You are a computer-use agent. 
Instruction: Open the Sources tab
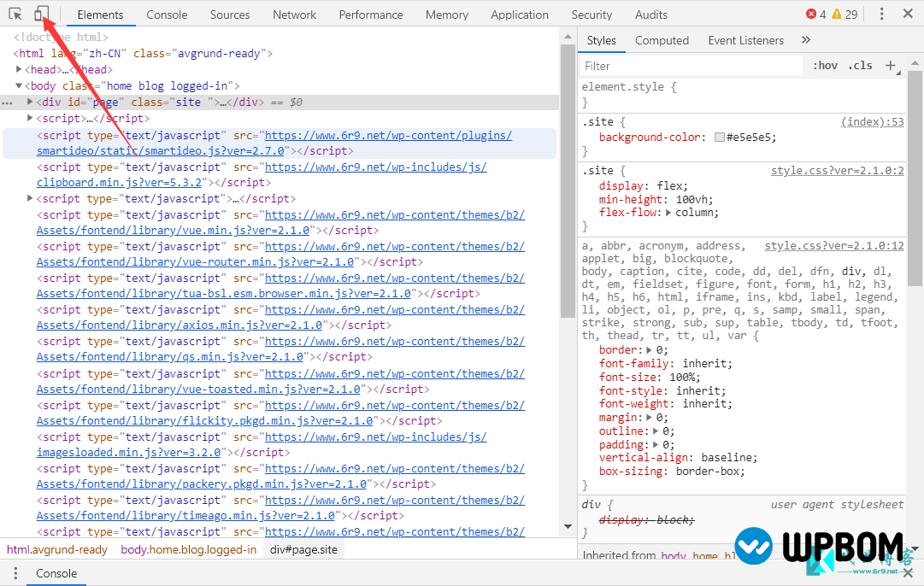click(230, 15)
